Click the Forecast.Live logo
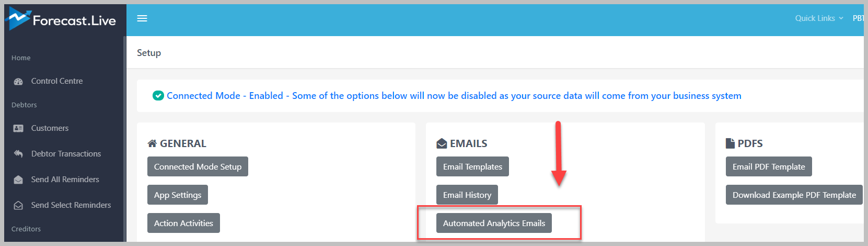Image resolution: width=868 pixels, height=246 pixels. [61, 19]
